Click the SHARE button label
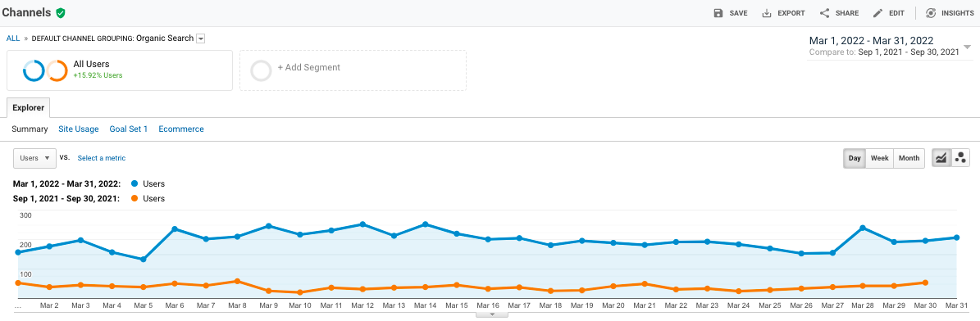 click(x=847, y=13)
